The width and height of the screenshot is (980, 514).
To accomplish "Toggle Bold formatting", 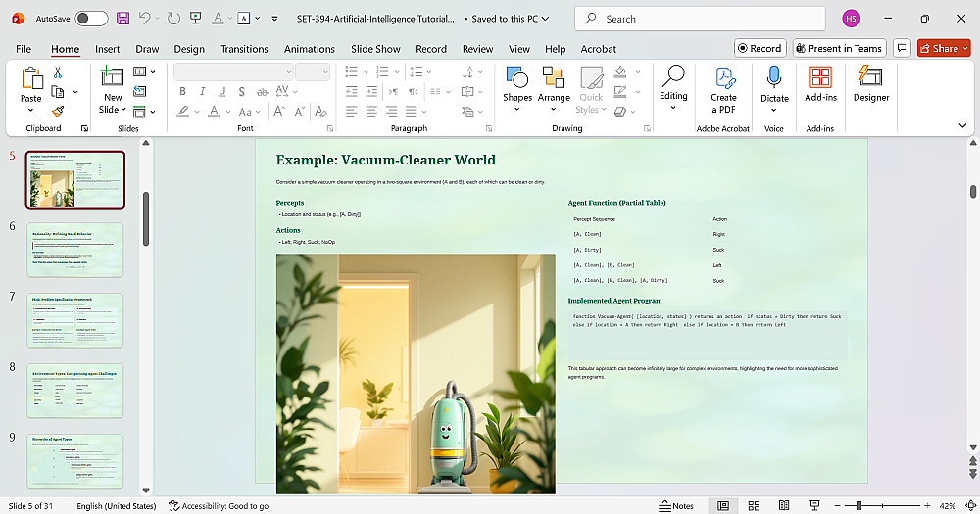I will point(182,91).
